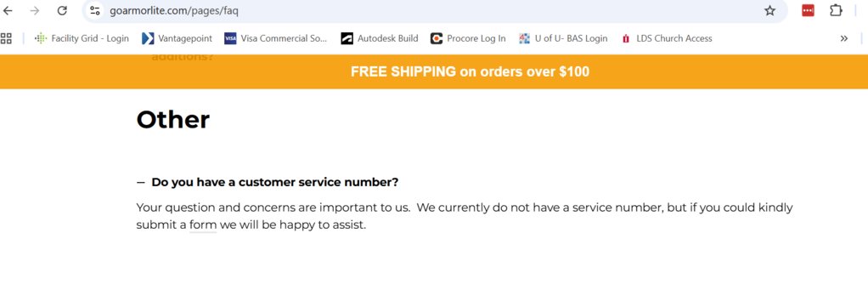Open LDS Church Access bookmark

coord(667,38)
